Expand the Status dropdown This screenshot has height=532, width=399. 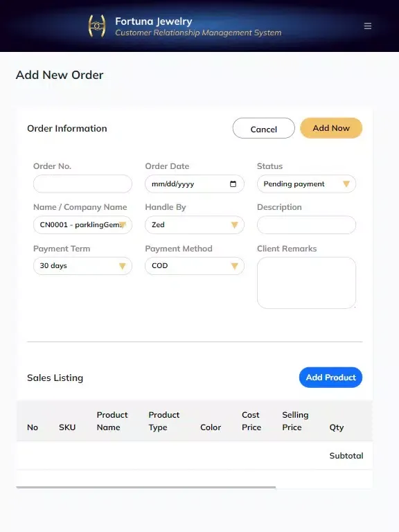click(306, 184)
